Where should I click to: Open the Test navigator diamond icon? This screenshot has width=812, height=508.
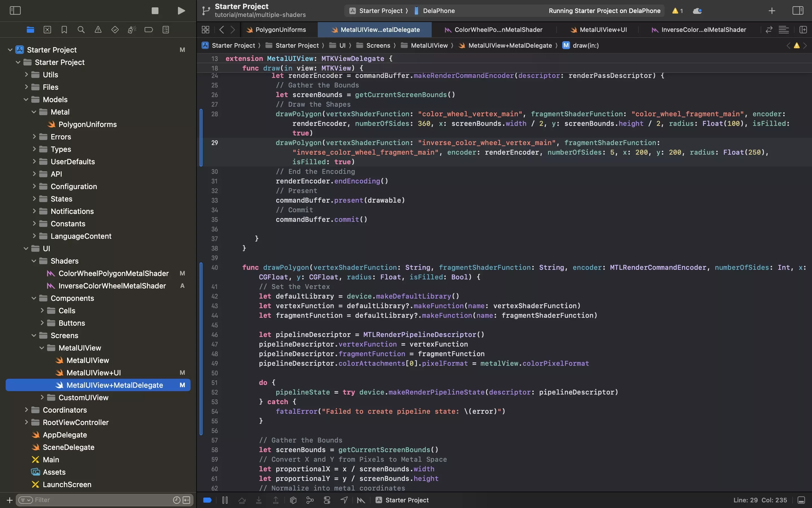click(x=115, y=30)
